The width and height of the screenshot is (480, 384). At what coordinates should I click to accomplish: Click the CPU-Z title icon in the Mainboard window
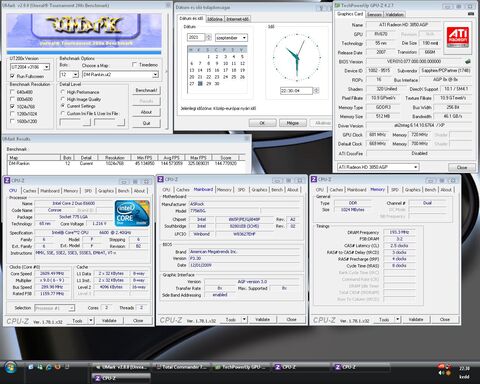pos(160,179)
